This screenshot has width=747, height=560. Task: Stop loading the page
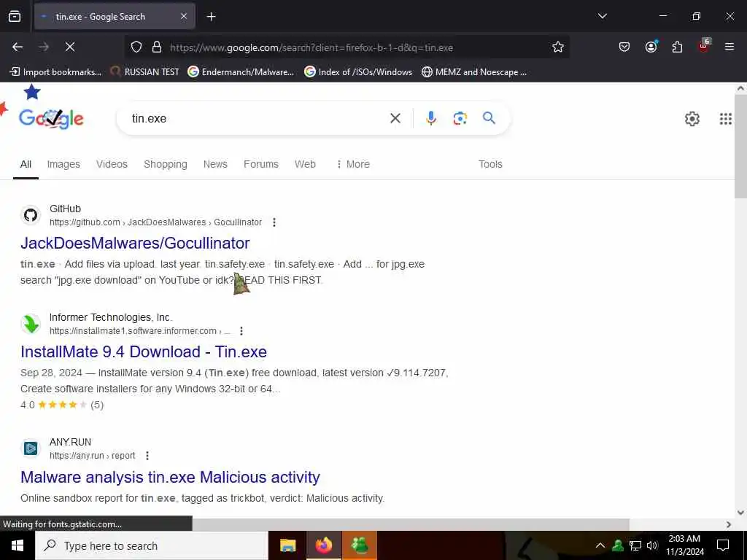coord(70,47)
